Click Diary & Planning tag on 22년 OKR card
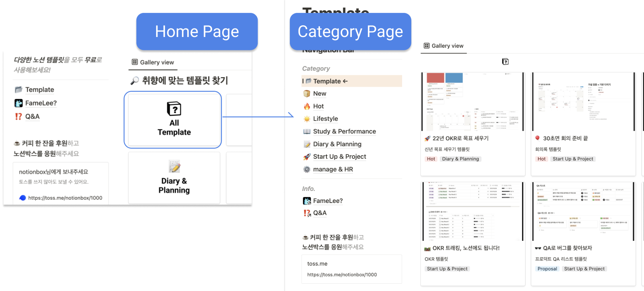 point(460,159)
